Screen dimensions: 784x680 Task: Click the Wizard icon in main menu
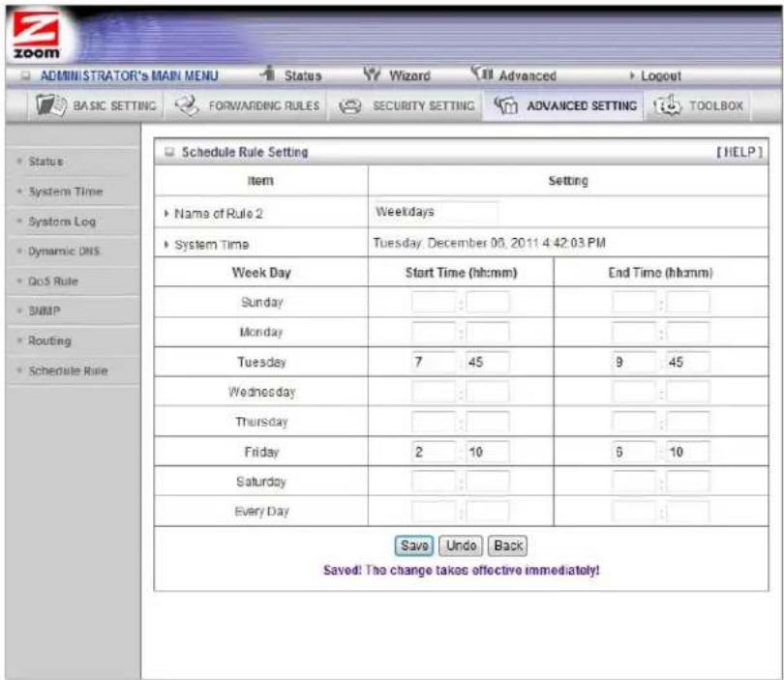pos(372,74)
